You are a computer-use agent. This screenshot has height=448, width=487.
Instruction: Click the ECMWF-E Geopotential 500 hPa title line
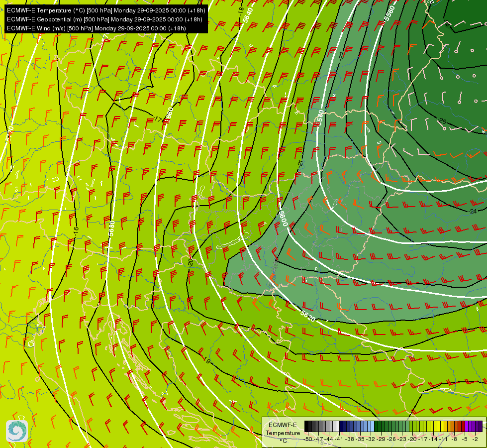pyautogui.click(x=104, y=19)
